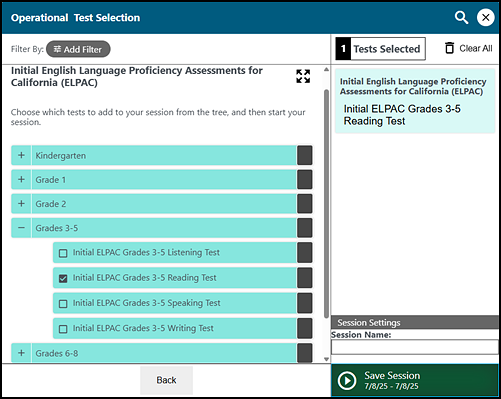The image size is (501, 399).
Task: Check Initial ELPAC Grades 3-5 Listening Test
Action: pyautogui.click(x=63, y=253)
